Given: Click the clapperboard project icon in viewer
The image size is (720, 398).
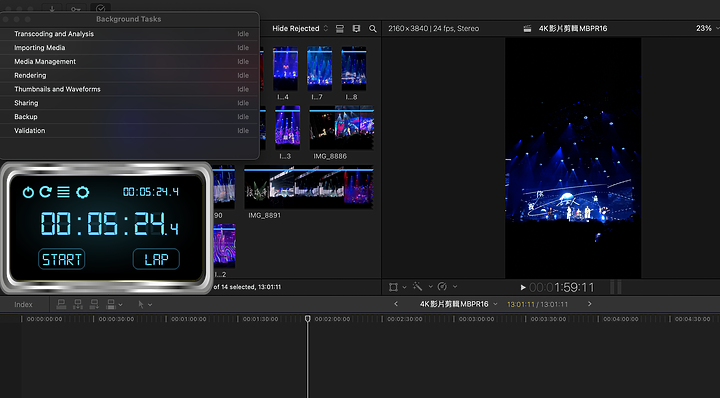Looking at the screenshot, I should (x=527, y=28).
